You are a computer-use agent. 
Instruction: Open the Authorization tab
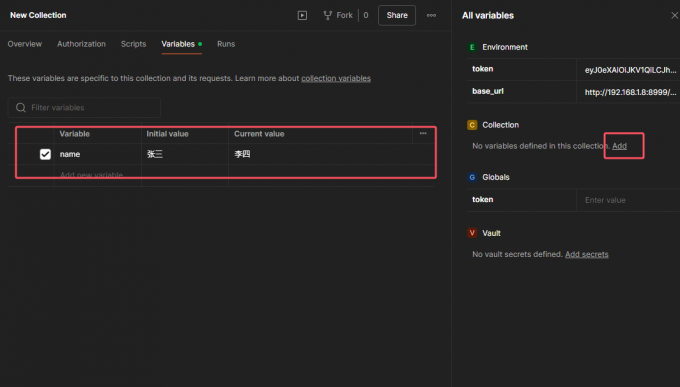(81, 44)
